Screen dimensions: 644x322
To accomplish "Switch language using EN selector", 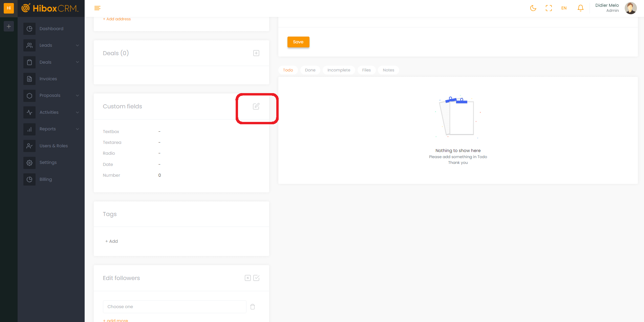I will pos(564,8).
